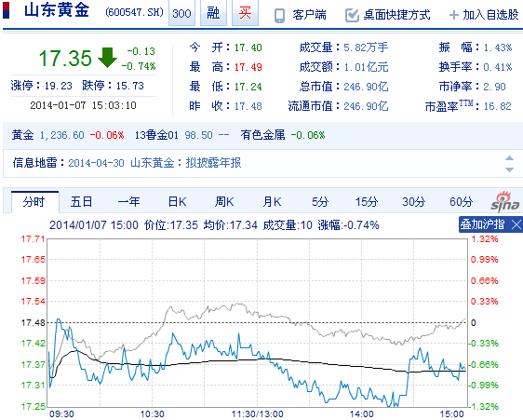Image resolution: width=523 pixels, height=420 pixels.
Task: Open the 客户端 link
Action: tap(310, 15)
